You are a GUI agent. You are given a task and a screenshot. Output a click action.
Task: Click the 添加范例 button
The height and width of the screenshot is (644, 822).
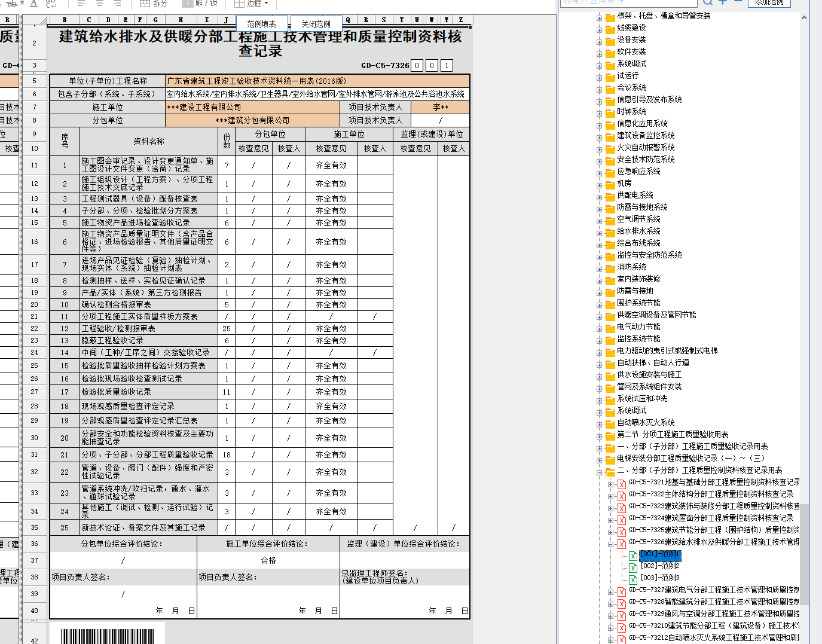coord(769,2)
